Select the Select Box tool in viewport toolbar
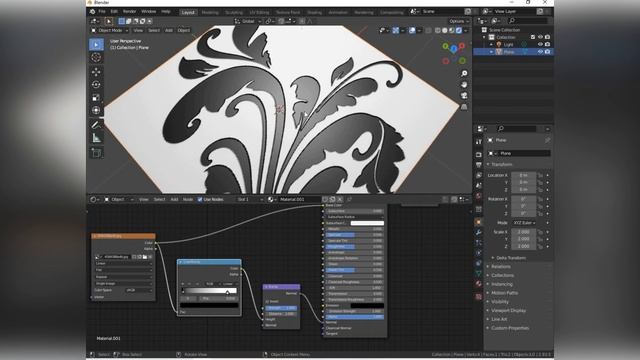Screen dimensions: 640x360 (x=96, y=44)
